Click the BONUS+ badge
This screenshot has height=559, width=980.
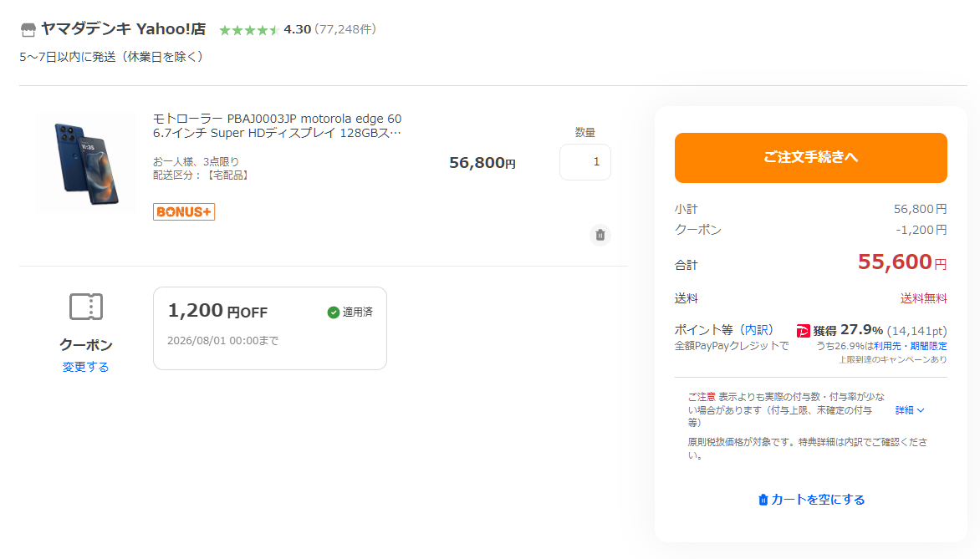(x=184, y=211)
